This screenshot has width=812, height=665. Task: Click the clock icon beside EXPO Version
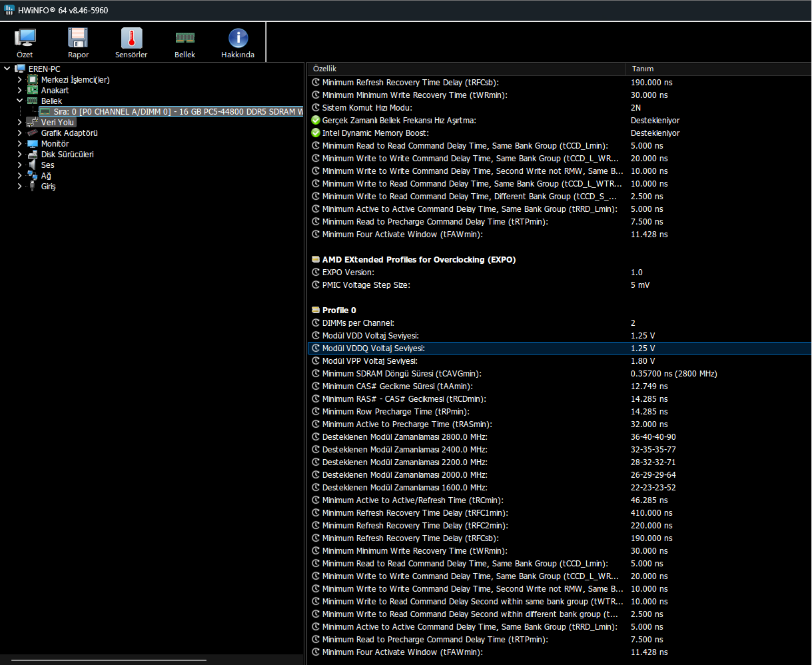316,272
